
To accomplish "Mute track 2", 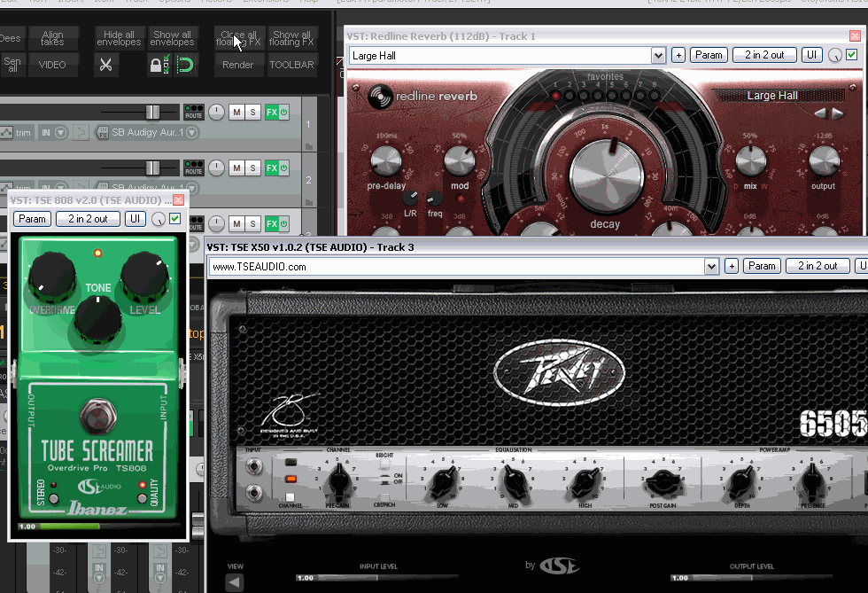I will pyautogui.click(x=237, y=168).
